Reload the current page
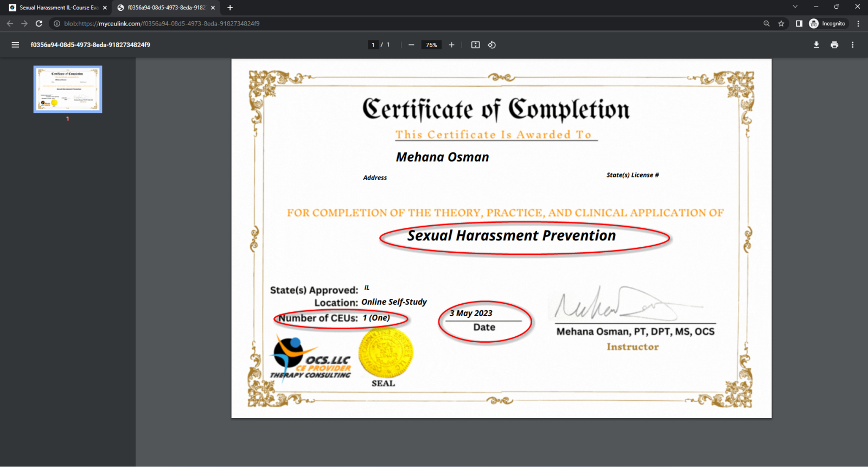Screen dimensions: 868x467 pyautogui.click(x=39, y=23)
